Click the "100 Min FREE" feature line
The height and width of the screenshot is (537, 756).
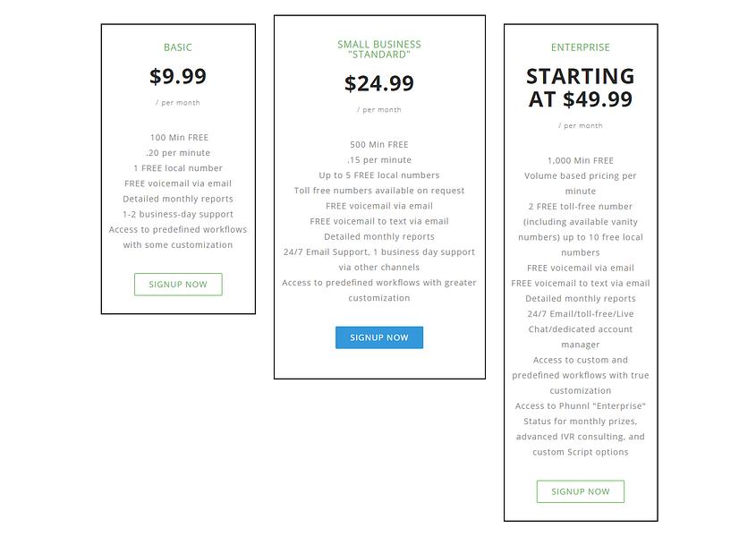tap(179, 138)
